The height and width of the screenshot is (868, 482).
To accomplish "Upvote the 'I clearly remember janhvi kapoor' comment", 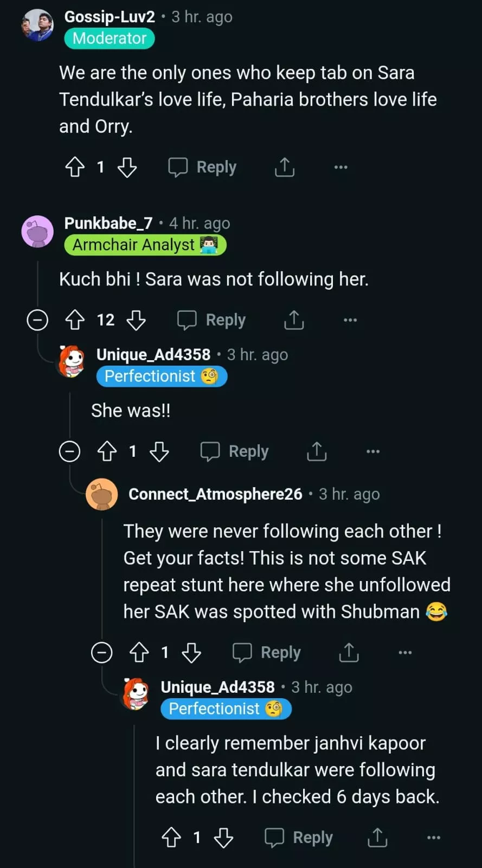I will coord(171,838).
